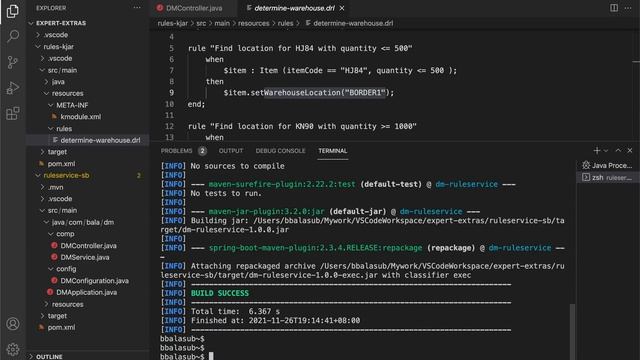Click line number 12 in editor gutter
Viewport: 640px width, 360px height.
click(169, 126)
